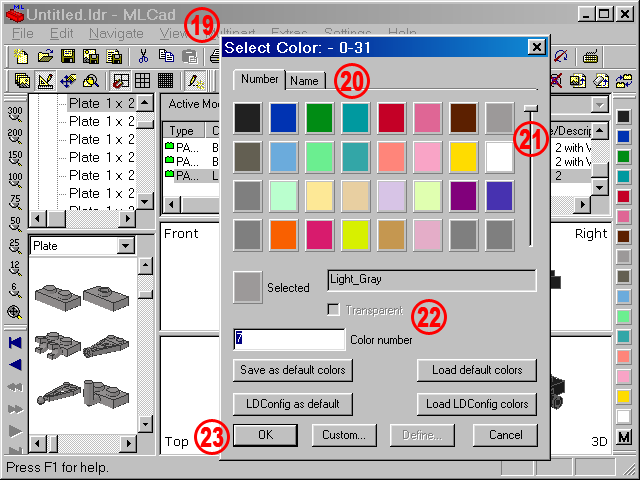Click Save as default colors

pyautogui.click(x=293, y=370)
